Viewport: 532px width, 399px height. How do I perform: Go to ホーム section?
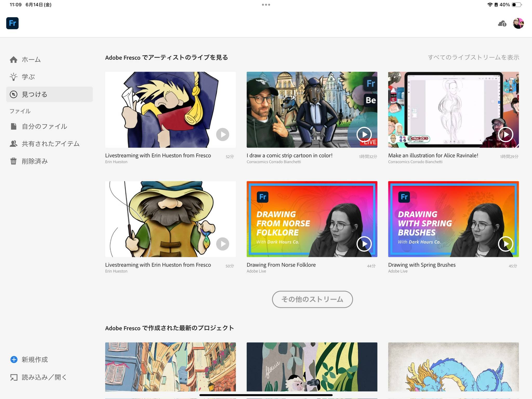(31, 59)
